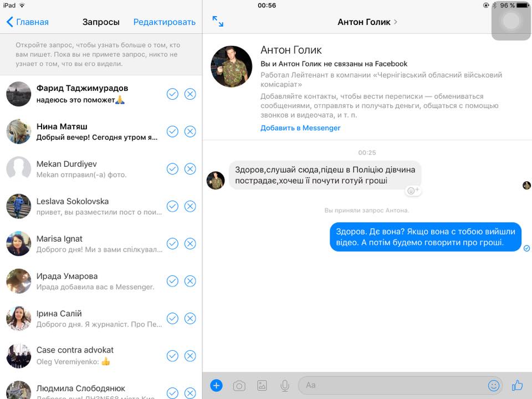Image resolution: width=532 pixels, height=399 pixels.
Task: Accept request from Фарид Таджимурадов
Action: tap(172, 94)
